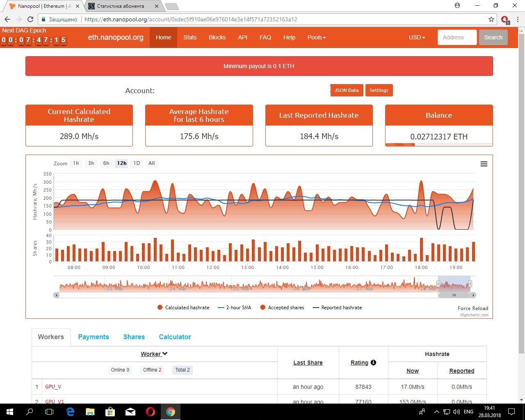Click eth.nanopool.org site logo link

[x=116, y=37]
